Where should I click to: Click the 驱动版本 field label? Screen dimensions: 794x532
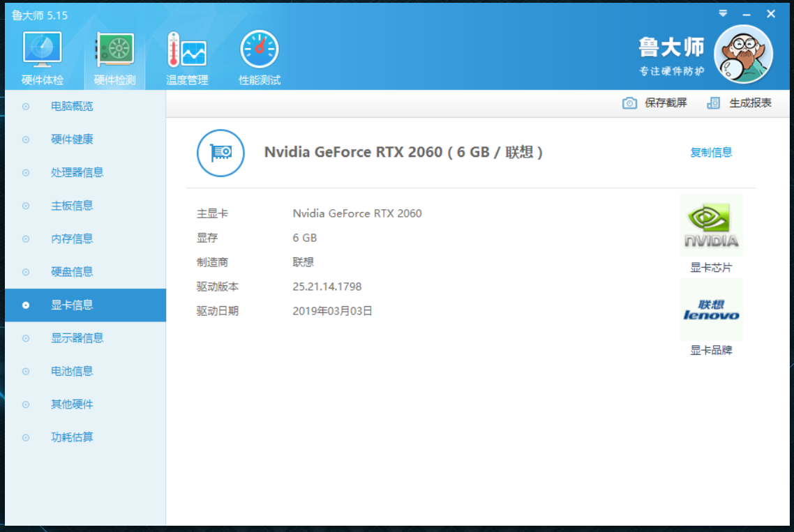217,287
